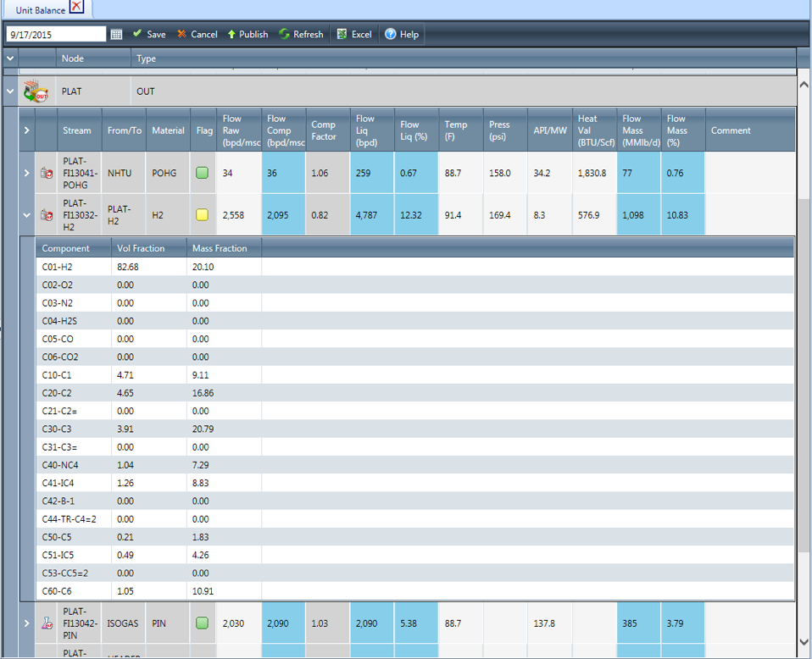Select the Unit Balance tab
The image size is (812, 659).
click(40, 10)
